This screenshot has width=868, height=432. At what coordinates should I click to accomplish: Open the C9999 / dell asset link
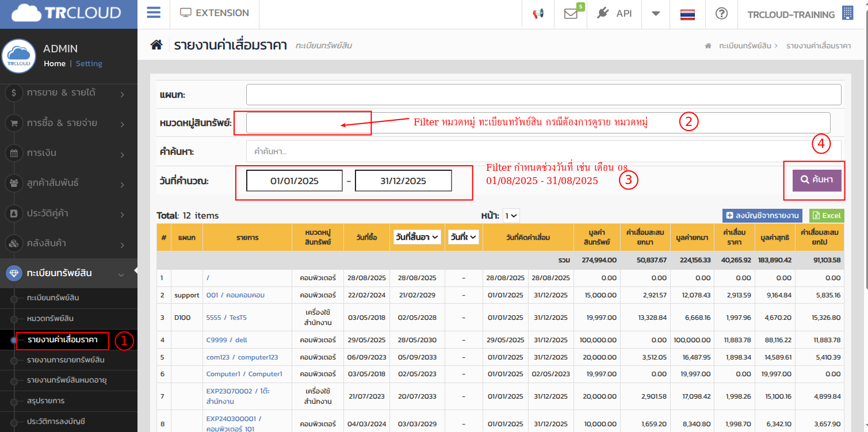tap(227, 340)
